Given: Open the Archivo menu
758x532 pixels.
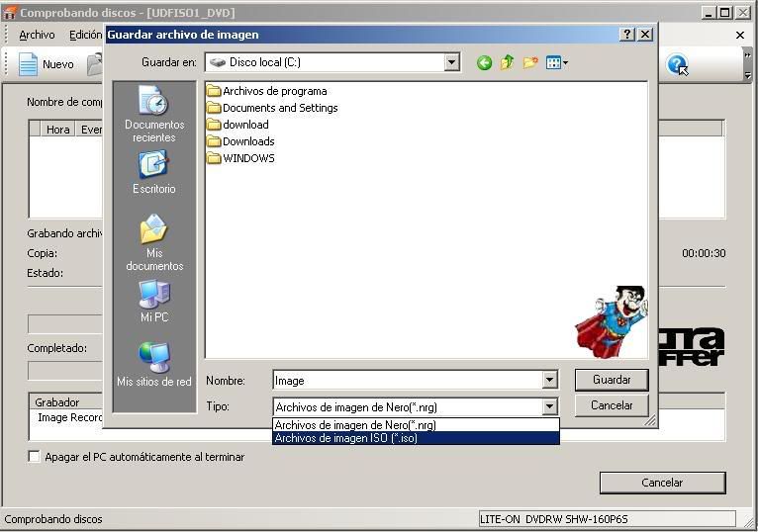Looking at the screenshot, I should click(x=37, y=35).
